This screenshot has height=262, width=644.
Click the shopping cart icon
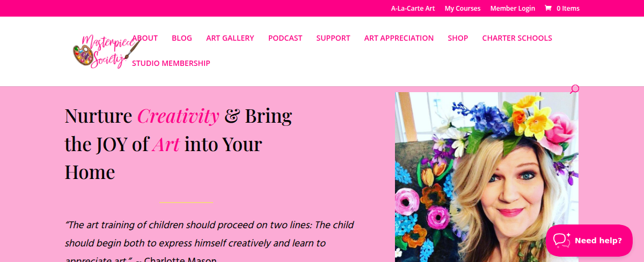tap(548, 8)
